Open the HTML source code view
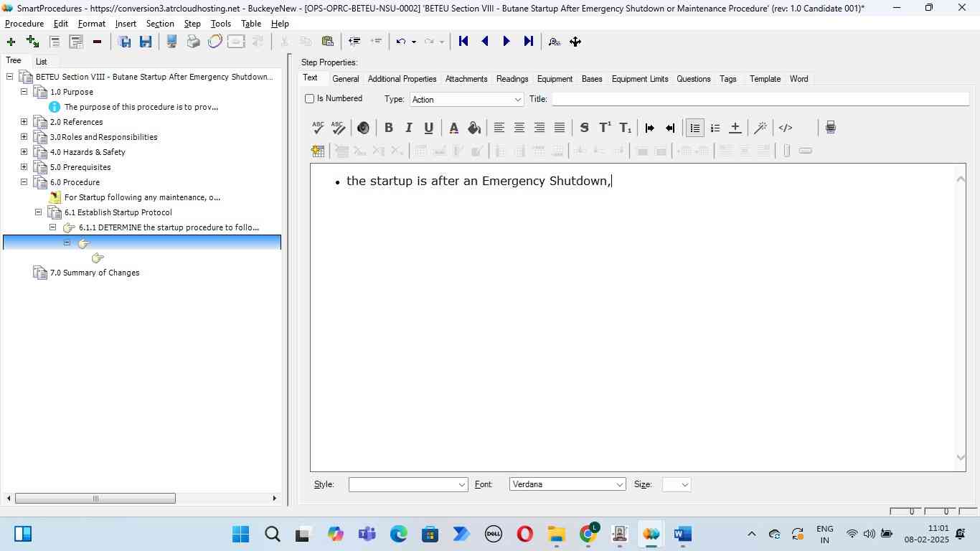Image resolution: width=980 pixels, height=551 pixels. click(x=786, y=128)
